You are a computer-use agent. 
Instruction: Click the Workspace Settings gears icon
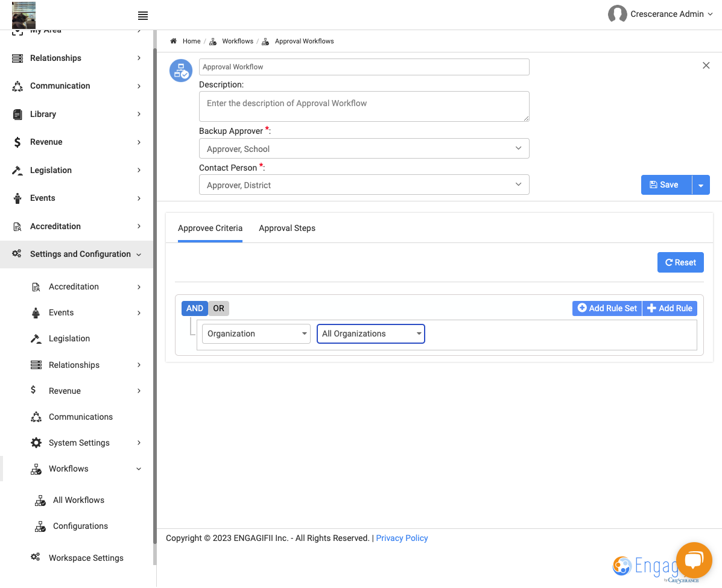36,557
